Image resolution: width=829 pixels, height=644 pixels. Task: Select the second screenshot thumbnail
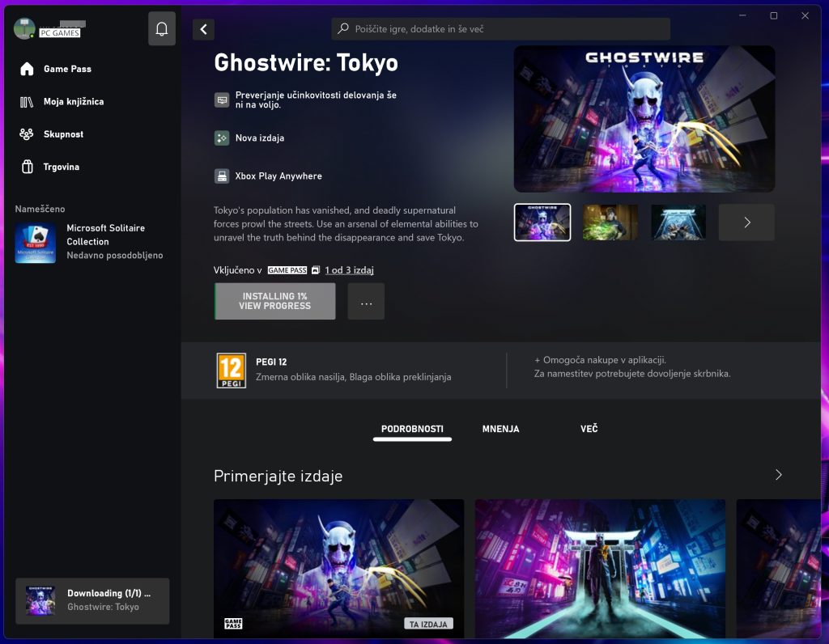(x=610, y=222)
